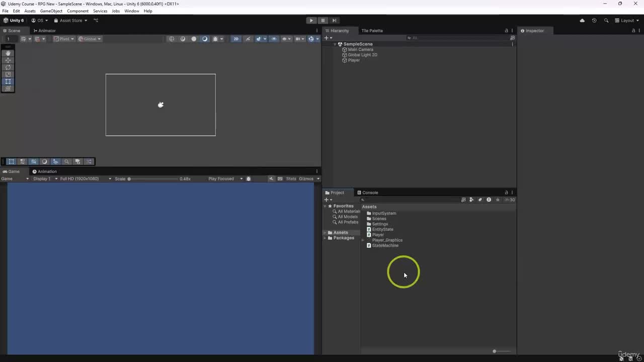Viewport: 644px width, 362px height.
Task: Open the InputSystem folder in Project
Action: tap(384, 213)
